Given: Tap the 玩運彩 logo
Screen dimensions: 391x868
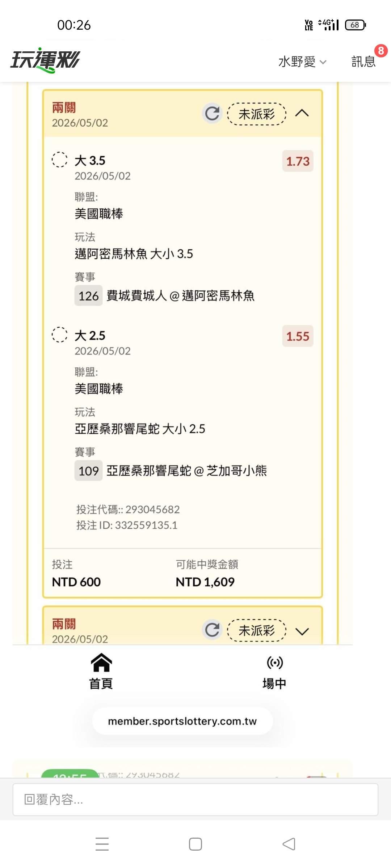Looking at the screenshot, I should (x=45, y=60).
